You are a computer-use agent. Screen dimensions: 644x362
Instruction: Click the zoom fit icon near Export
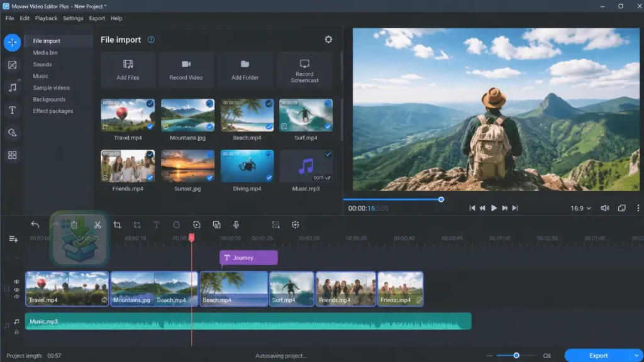[547, 356]
